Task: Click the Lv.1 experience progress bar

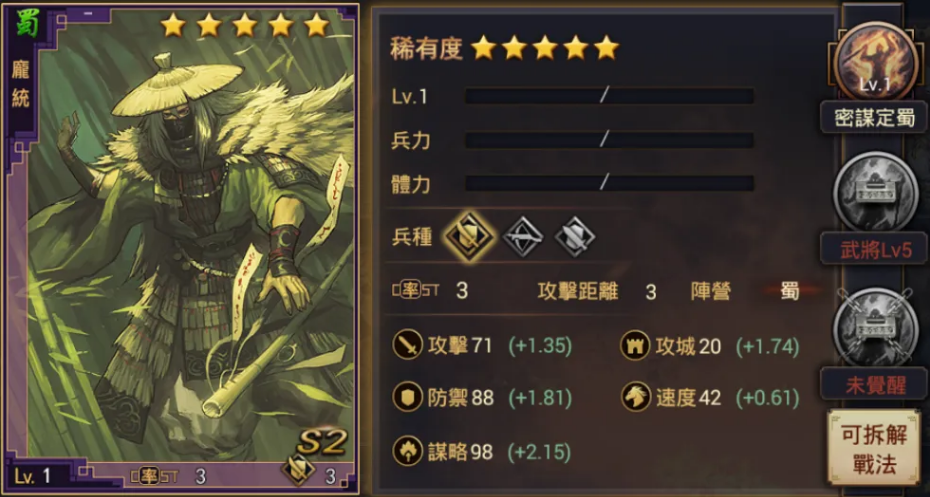Action: 609,95
